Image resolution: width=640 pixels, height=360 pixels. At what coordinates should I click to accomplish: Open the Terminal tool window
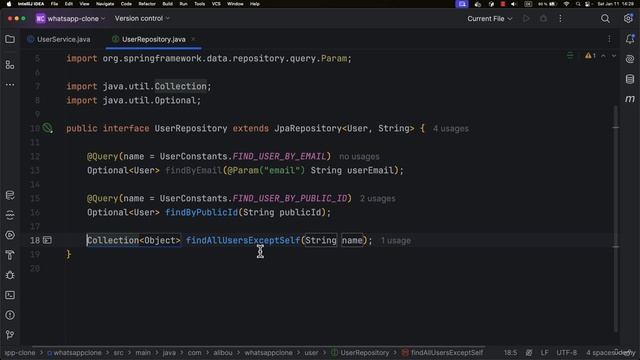click(x=10, y=295)
